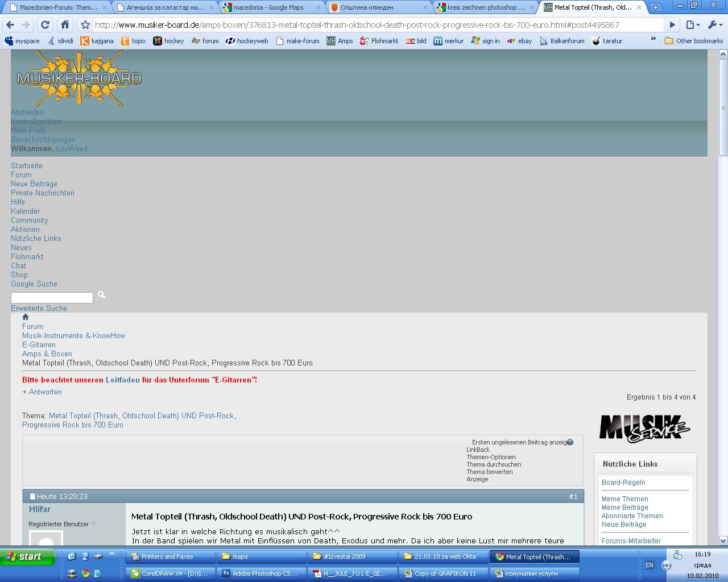Open the Amps bookmark
Viewport: 728px width, 582px height.
pyautogui.click(x=340, y=41)
